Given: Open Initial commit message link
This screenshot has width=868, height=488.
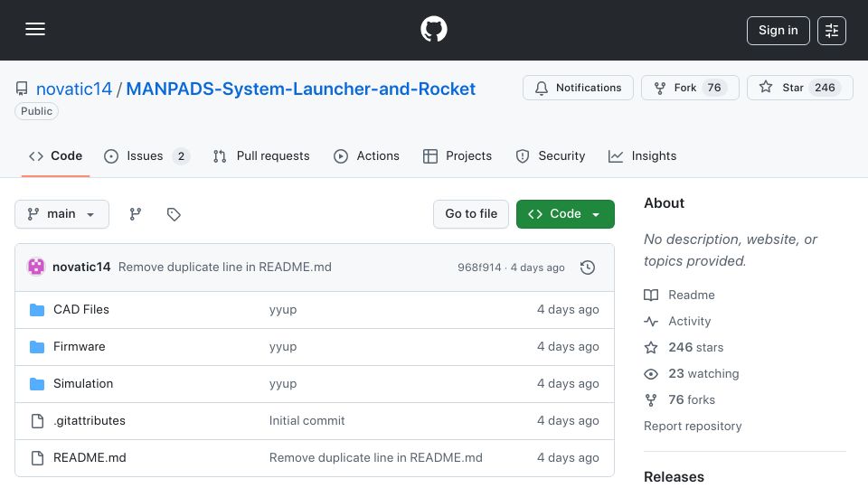Looking at the screenshot, I should coord(307,420).
